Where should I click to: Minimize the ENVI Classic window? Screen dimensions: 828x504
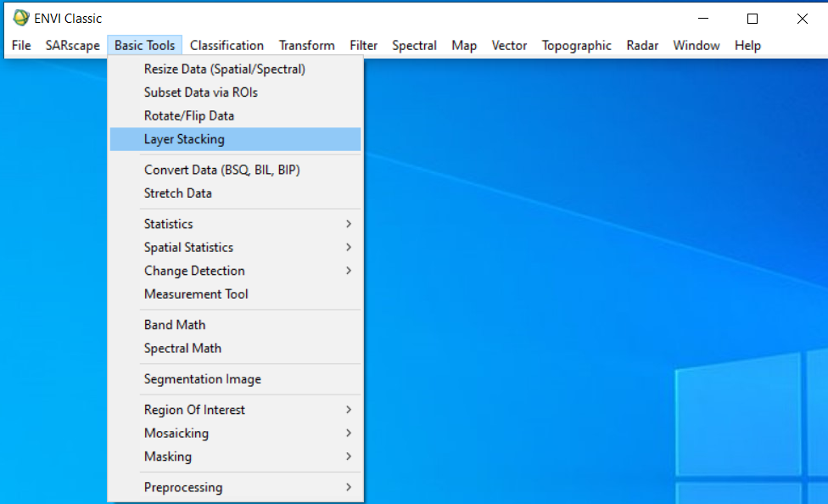pos(702,19)
